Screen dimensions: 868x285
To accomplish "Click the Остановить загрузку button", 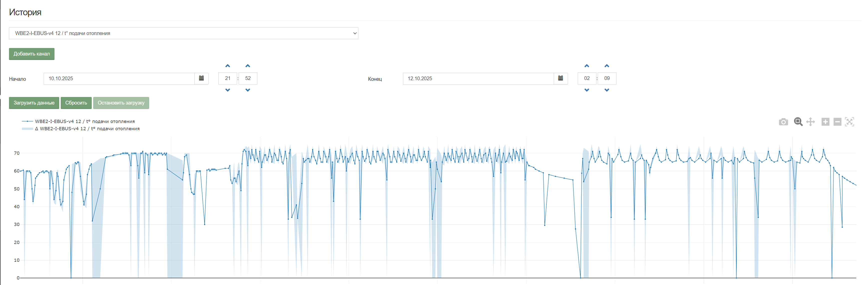I will coord(121,103).
